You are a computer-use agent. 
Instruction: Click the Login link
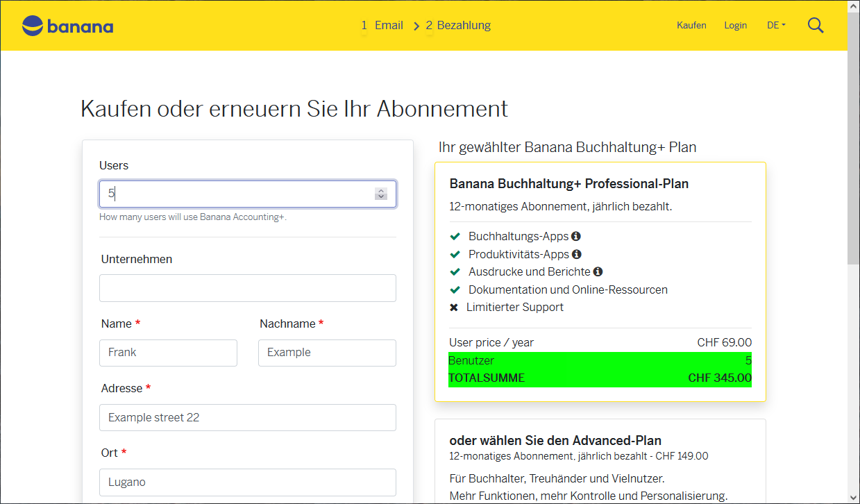(x=735, y=25)
